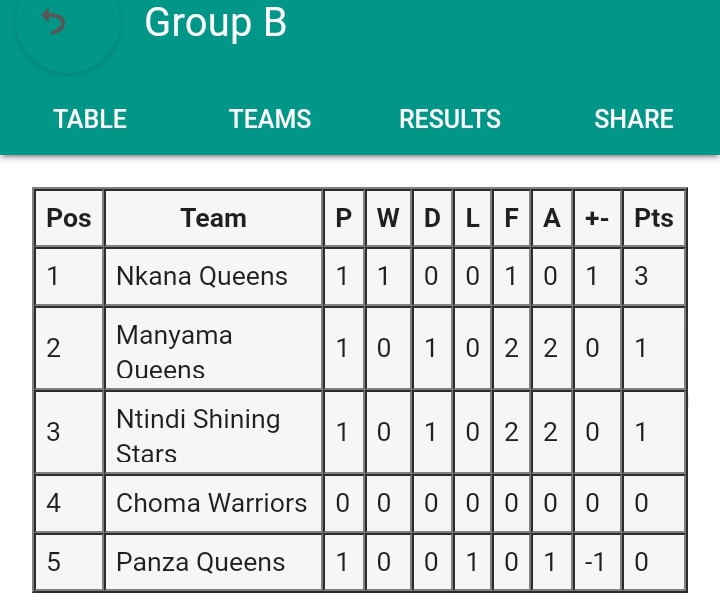Tap Choma Warriors in the table
Viewport: 720px width, 606px height.
click(x=211, y=503)
